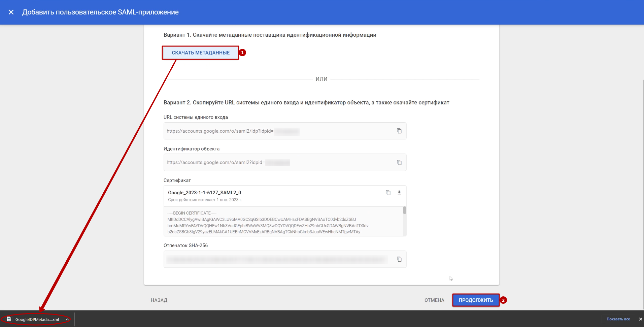Close the downloads bar
The height and width of the screenshot is (327, 644).
click(x=640, y=319)
